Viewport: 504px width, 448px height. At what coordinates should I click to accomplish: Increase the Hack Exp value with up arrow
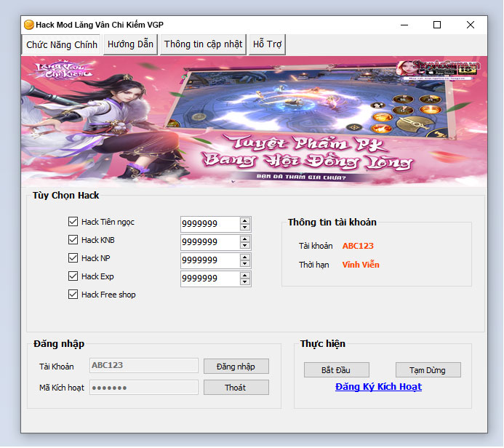pos(245,276)
